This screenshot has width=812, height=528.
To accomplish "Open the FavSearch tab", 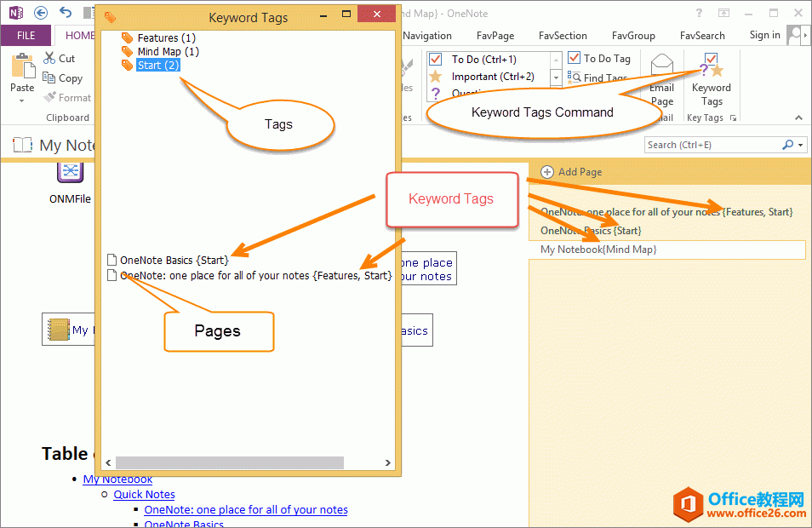I will (x=701, y=35).
